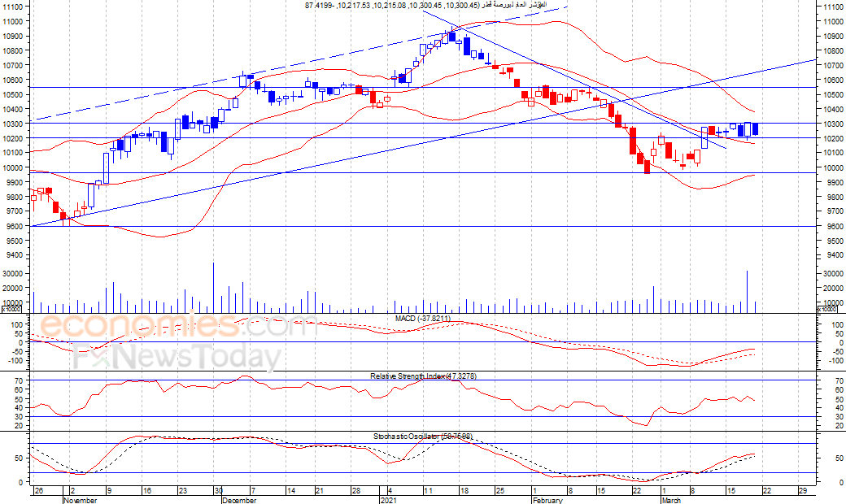Jump to the November month label
Screen dimensions: 846x504
pos(80,500)
